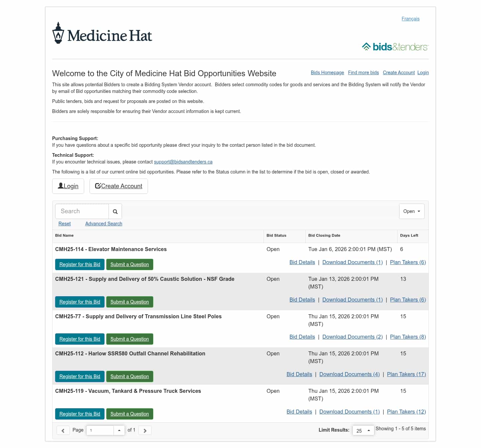
Task: Reset the search filters
Action: [64, 224]
